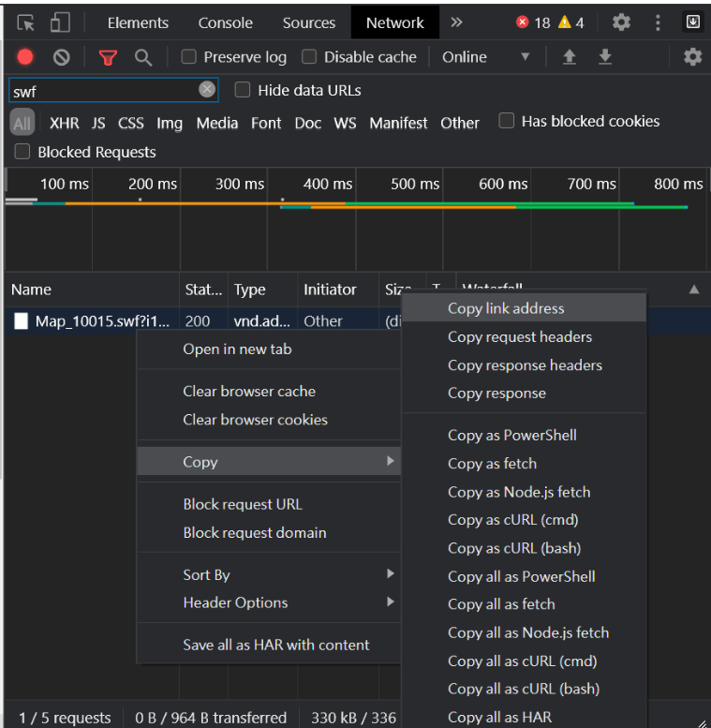Viewport: 711px width, 728px height.
Task: Select Copy all as HAR
Action: click(524, 717)
